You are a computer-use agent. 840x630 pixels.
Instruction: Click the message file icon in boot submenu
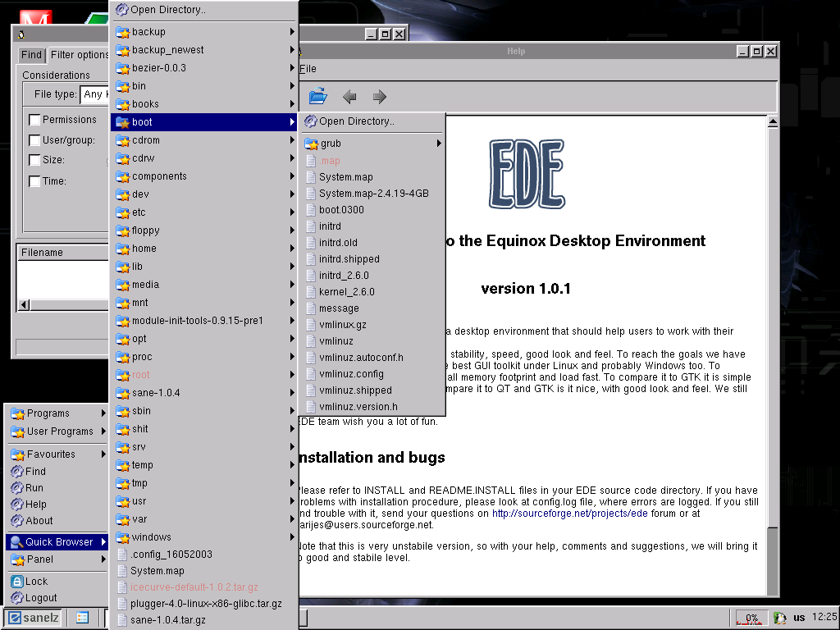311,308
